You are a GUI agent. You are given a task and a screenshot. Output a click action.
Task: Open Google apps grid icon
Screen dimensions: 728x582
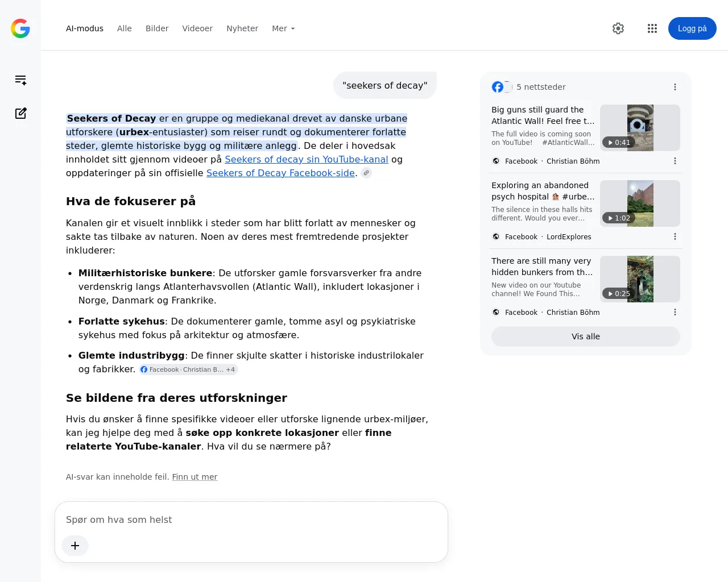click(x=652, y=28)
